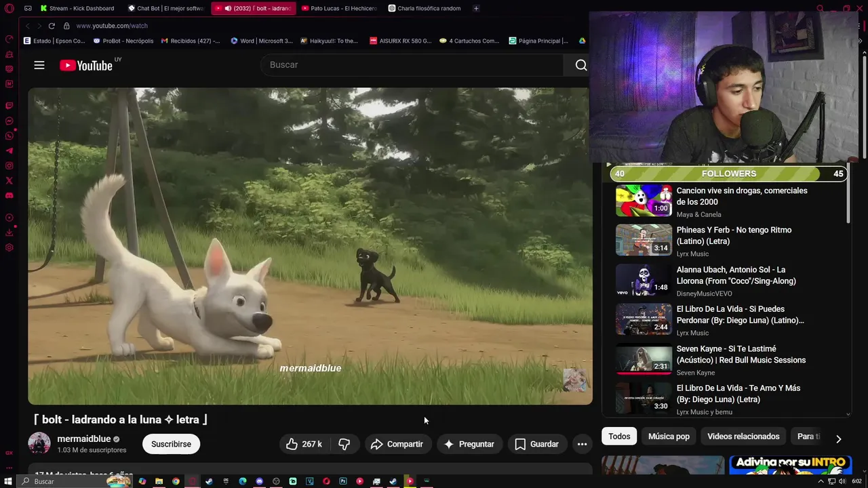Show hidden system tray icons
The height and width of the screenshot is (488, 868).
[x=821, y=481]
